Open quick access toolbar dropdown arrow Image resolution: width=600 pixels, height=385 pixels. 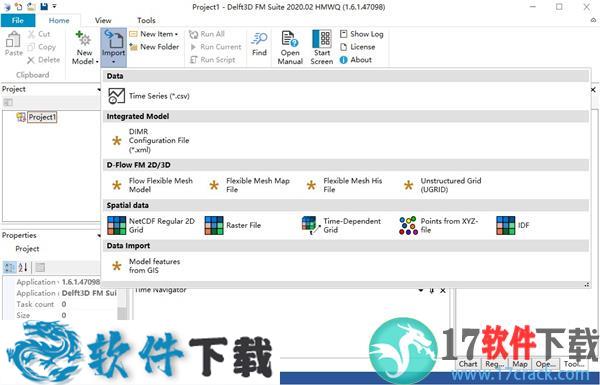click(54, 6)
